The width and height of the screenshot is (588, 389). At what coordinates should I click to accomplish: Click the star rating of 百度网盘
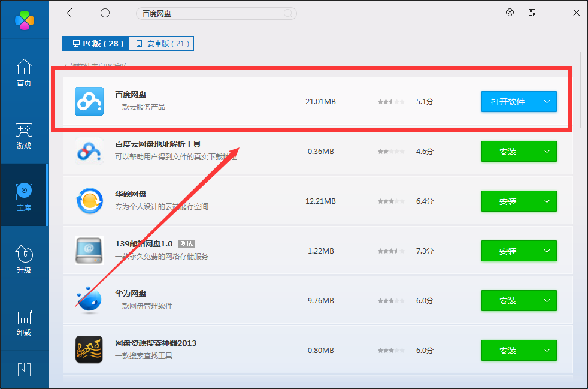pyautogui.click(x=391, y=102)
